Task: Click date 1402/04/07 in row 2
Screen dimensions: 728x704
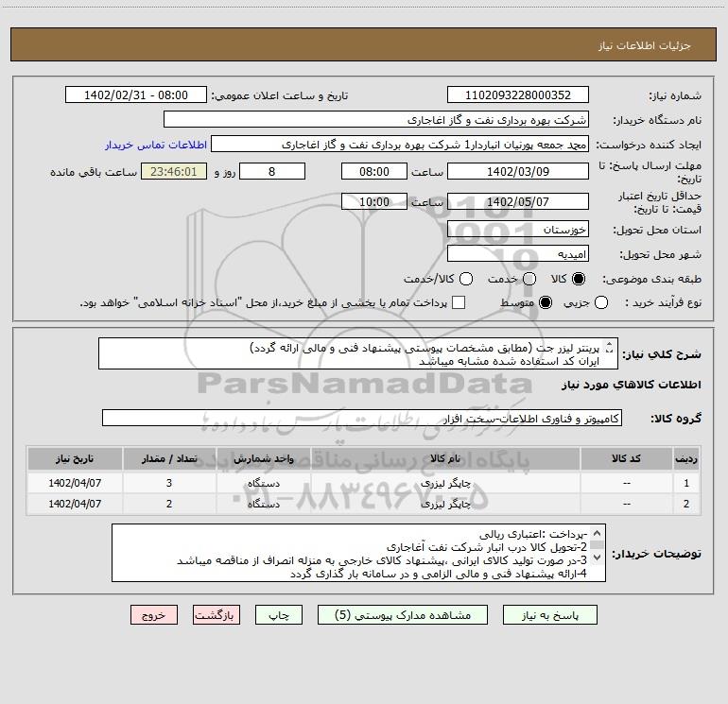Action: coord(75,504)
